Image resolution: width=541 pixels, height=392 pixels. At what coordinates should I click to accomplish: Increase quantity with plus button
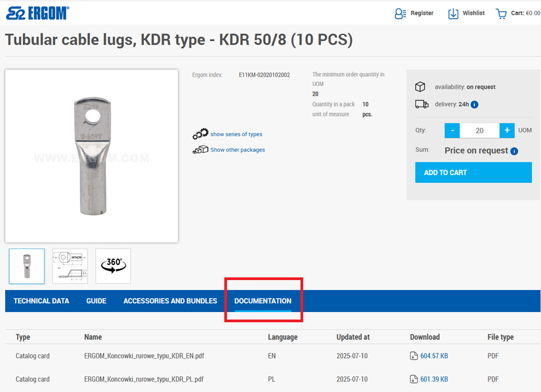[507, 130]
